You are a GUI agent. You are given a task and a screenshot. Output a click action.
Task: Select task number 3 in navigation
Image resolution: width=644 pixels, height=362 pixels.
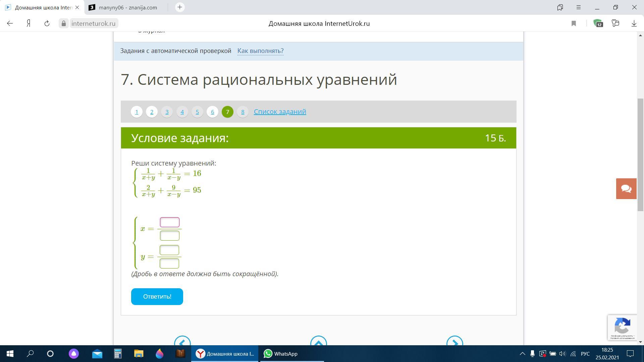coord(167,112)
